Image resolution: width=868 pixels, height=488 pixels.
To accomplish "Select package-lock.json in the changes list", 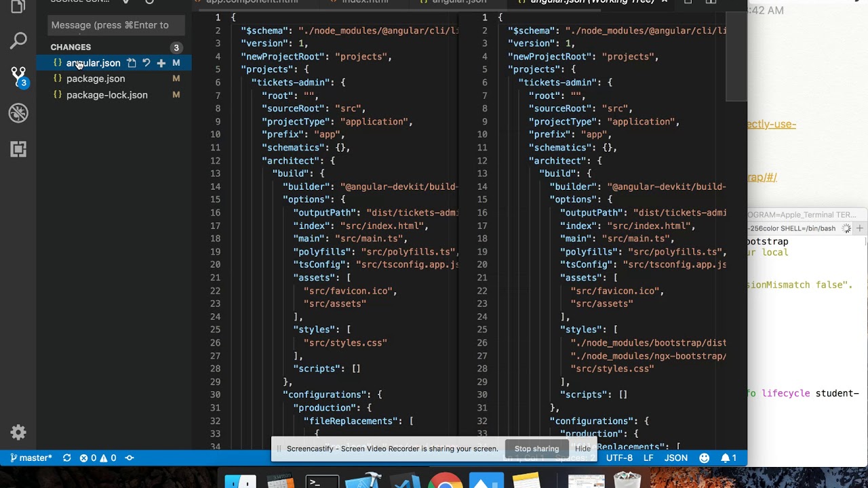I will tap(106, 95).
